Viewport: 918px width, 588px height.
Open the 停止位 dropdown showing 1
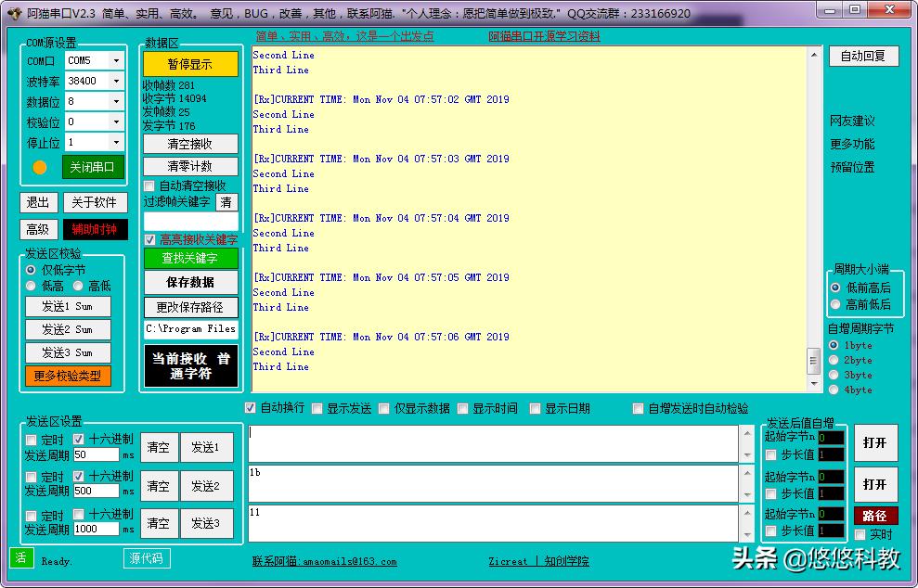(x=117, y=142)
